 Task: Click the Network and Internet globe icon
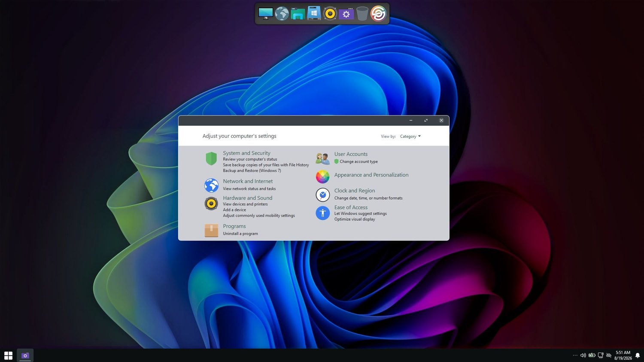[211, 185]
